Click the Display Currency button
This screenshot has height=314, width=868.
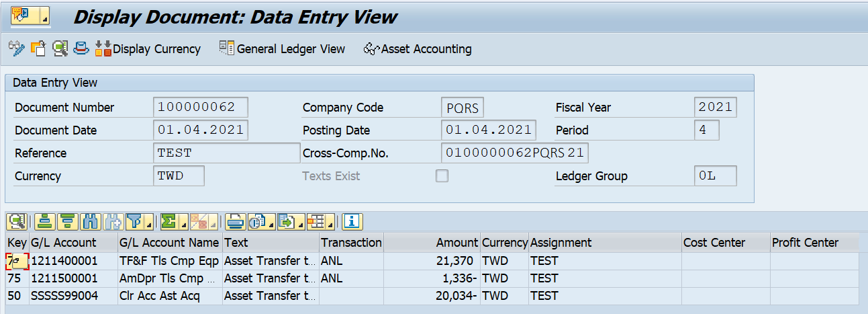point(148,49)
